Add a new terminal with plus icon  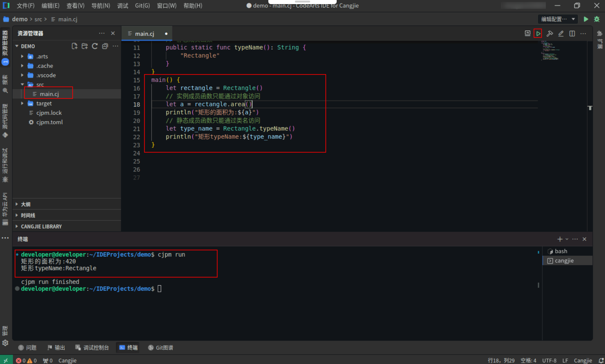click(x=560, y=239)
